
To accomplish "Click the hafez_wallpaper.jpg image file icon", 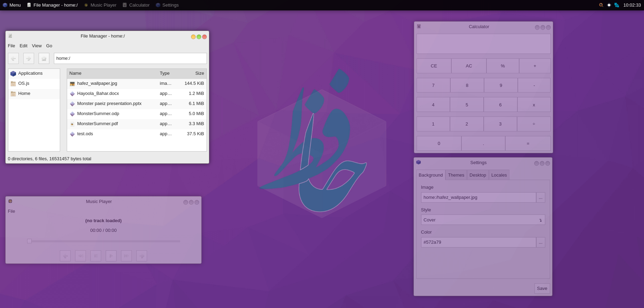I will (72, 84).
